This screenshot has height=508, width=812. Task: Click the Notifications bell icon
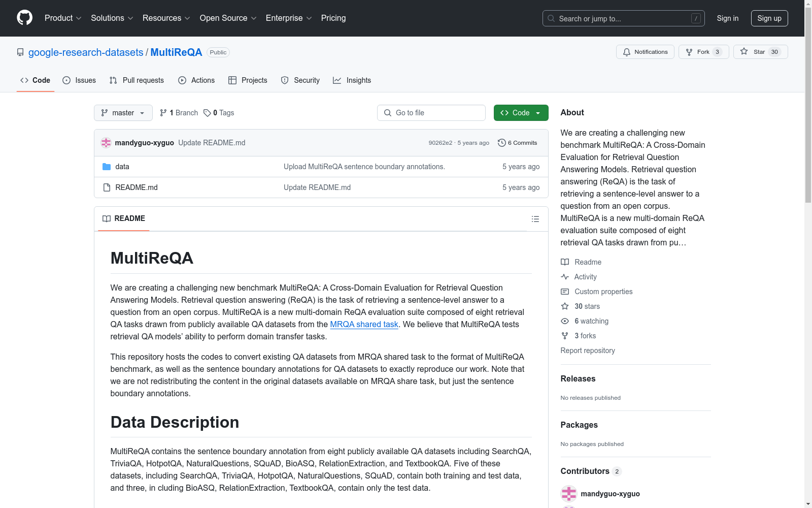click(627, 52)
